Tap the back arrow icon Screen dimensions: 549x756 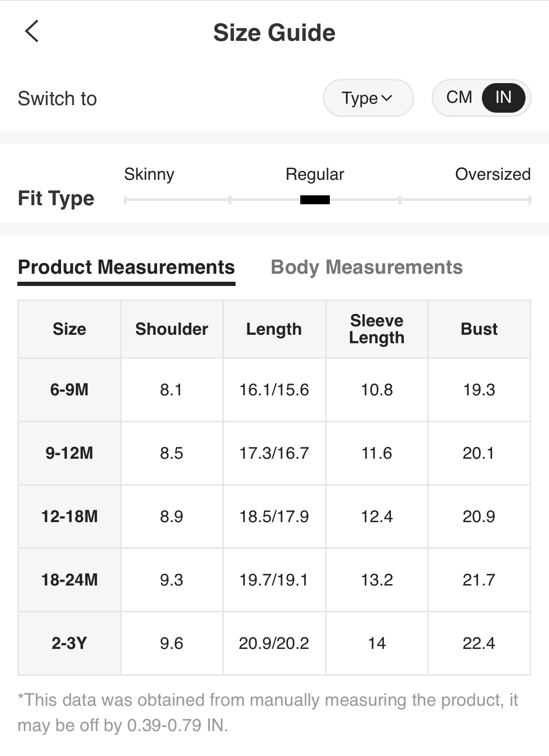[x=32, y=32]
